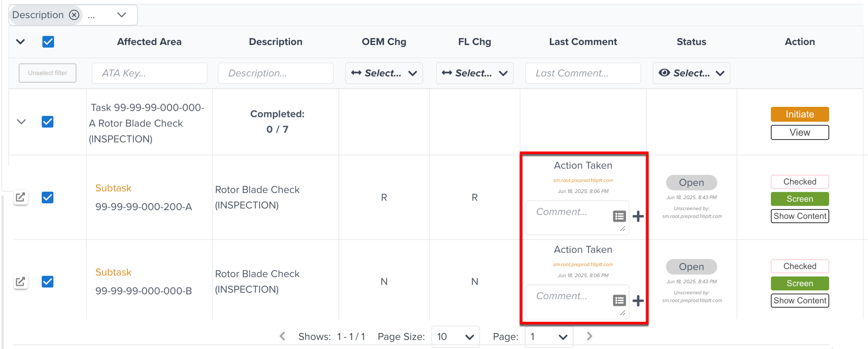The height and width of the screenshot is (349, 868).
Task: Collapse the Rotor Blade Check task row
Action: click(x=22, y=122)
